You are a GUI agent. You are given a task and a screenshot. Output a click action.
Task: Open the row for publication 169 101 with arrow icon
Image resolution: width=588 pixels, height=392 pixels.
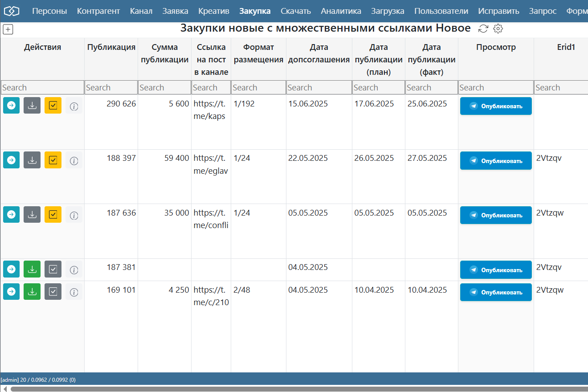coord(11,292)
